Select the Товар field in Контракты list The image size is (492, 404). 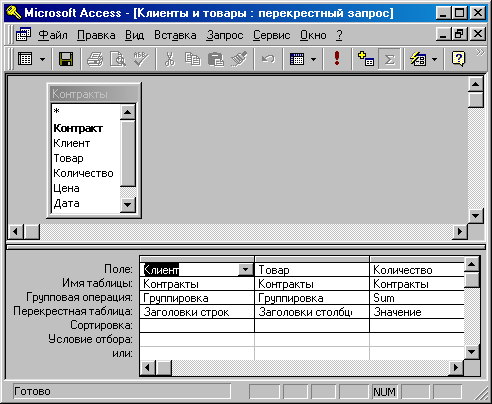point(86,158)
